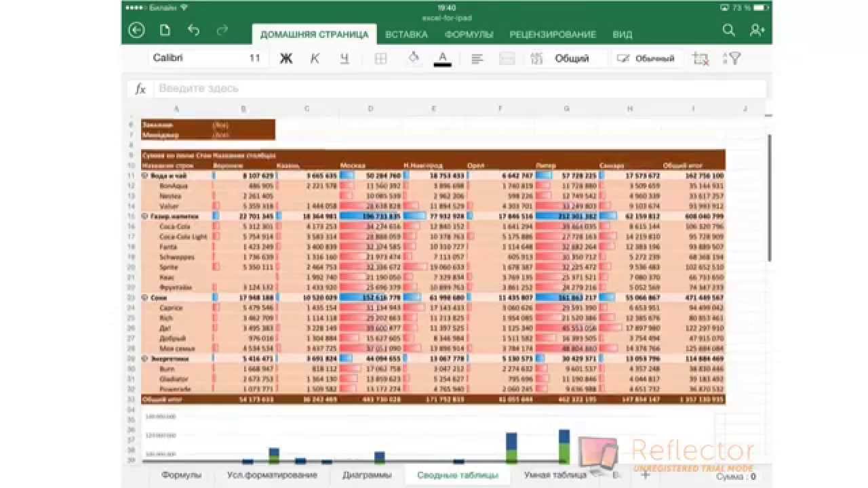This screenshot has width=868, height=488.
Task: Toggle underline formatting (Ч)
Action: click(344, 58)
